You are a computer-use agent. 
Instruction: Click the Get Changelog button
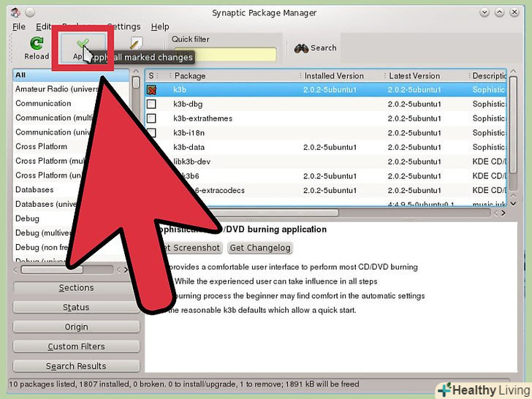[260, 248]
